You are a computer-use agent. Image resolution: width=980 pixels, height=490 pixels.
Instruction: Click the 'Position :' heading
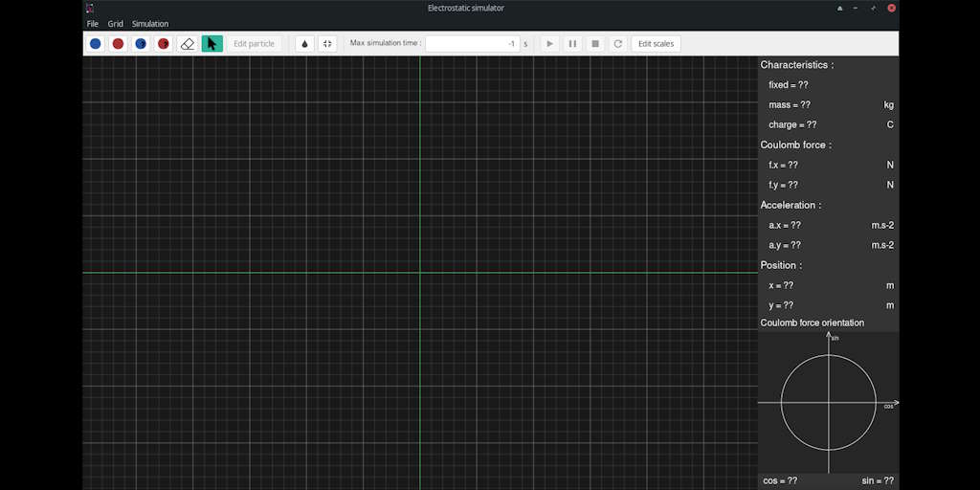point(781,265)
